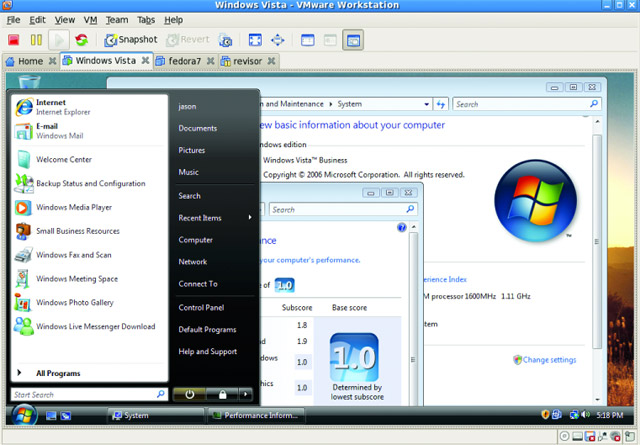
Task: Click Switch between windows quick launch icon
Action: 66,416
